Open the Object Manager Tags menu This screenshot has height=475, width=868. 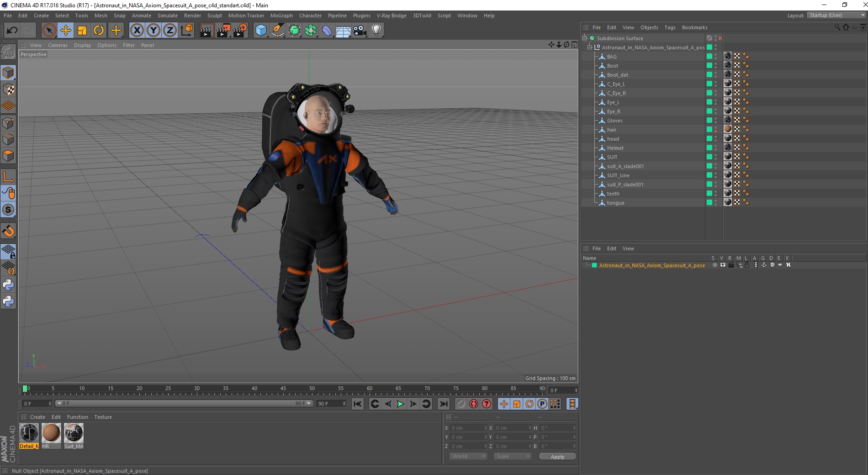(x=670, y=27)
